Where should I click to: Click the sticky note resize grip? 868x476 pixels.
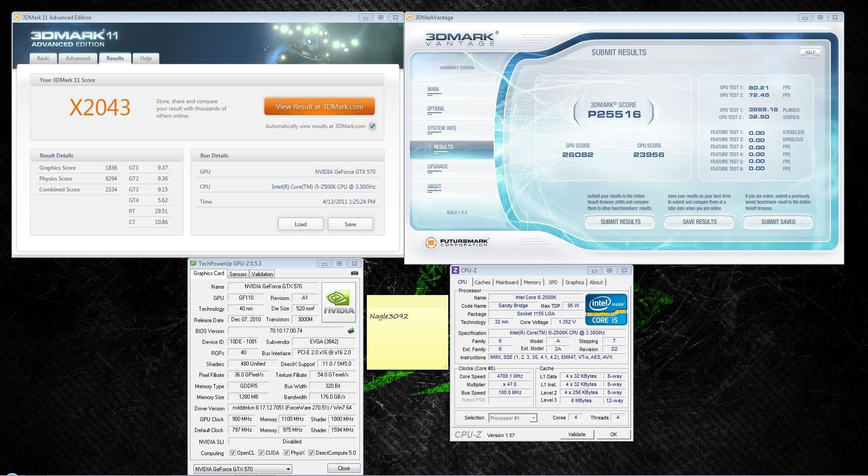point(446,367)
